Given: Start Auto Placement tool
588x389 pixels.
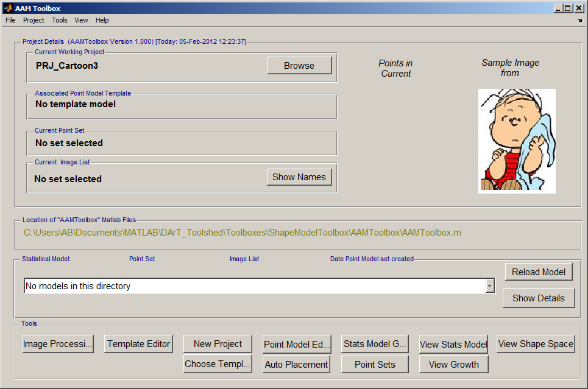Looking at the screenshot, I should (297, 365).
